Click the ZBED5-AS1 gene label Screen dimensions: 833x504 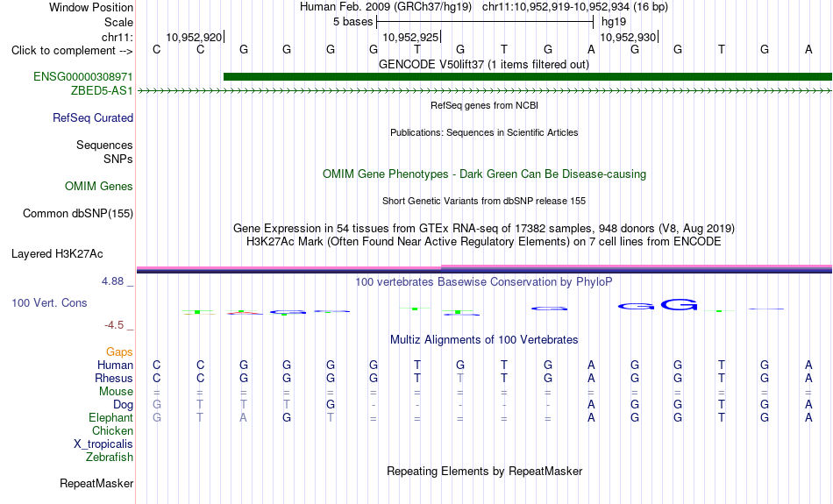102,91
